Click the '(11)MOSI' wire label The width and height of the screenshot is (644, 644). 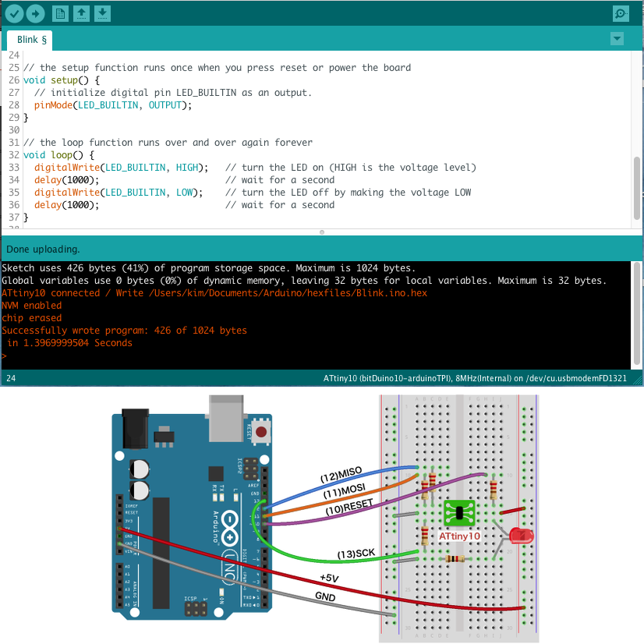pos(344,491)
